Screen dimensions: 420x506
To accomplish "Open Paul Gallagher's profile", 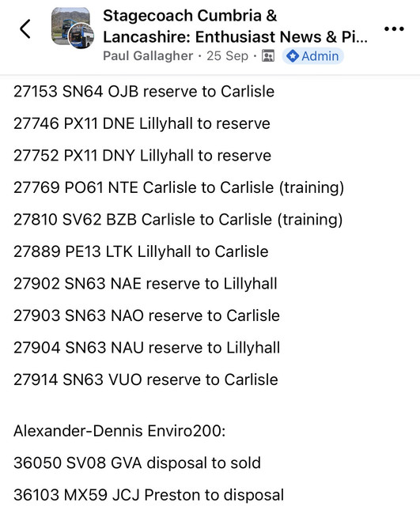I will point(148,56).
